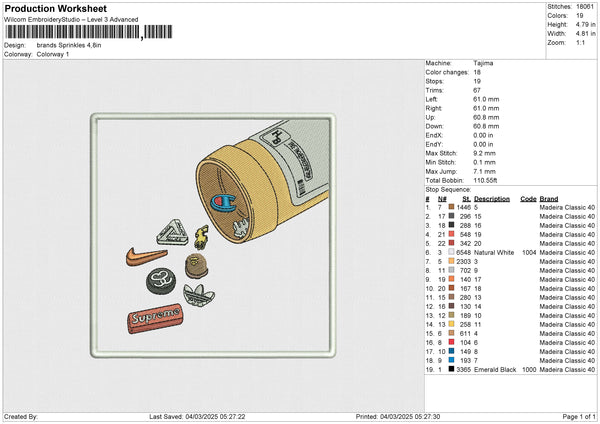Select the Max Jump value 7.1 mm
The width and height of the screenshot is (600, 424).
point(484,171)
